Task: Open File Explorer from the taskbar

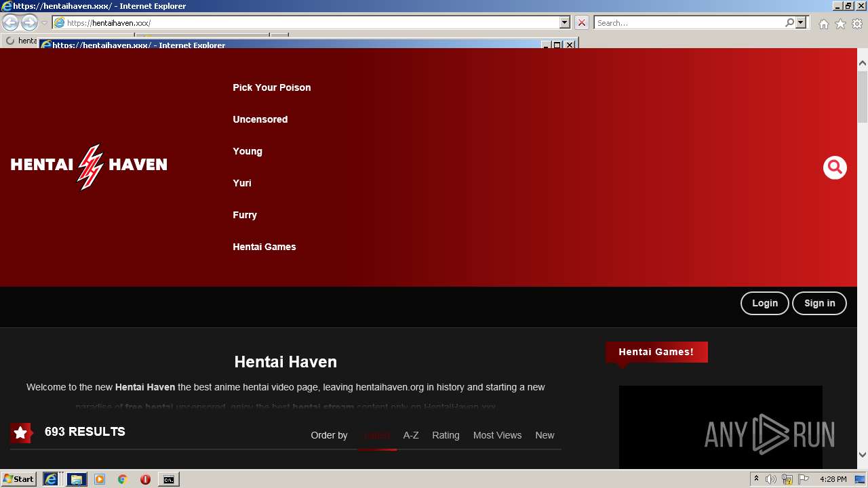Action: (76, 479)
